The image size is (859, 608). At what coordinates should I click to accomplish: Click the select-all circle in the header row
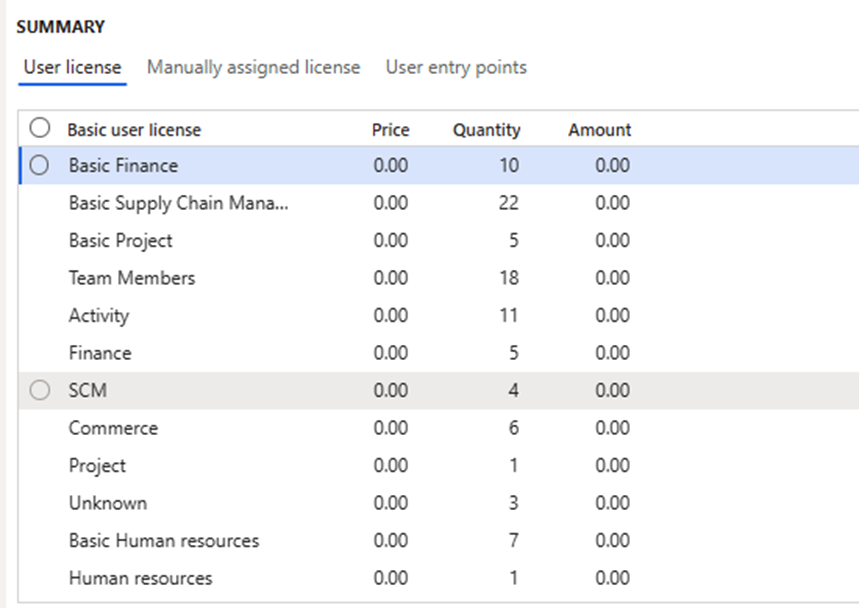click(x=40, y=129)
